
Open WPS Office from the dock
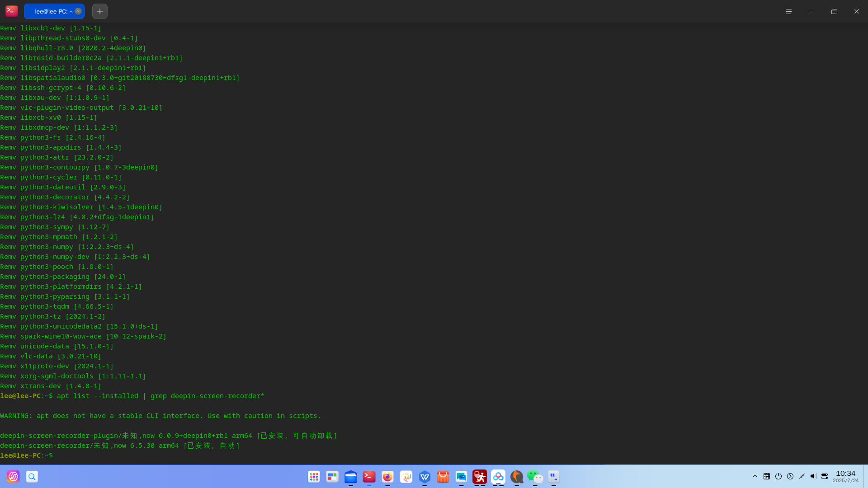[x=425, y=476]
